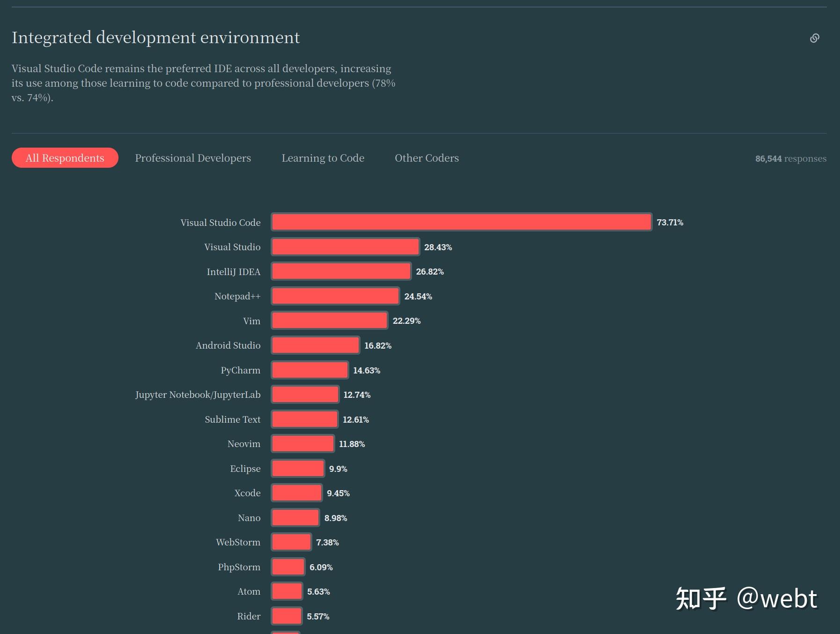The height and width of the screenshot is (634, 840).
Task: Click the 26.82% value
Action: tap(430, 272)
